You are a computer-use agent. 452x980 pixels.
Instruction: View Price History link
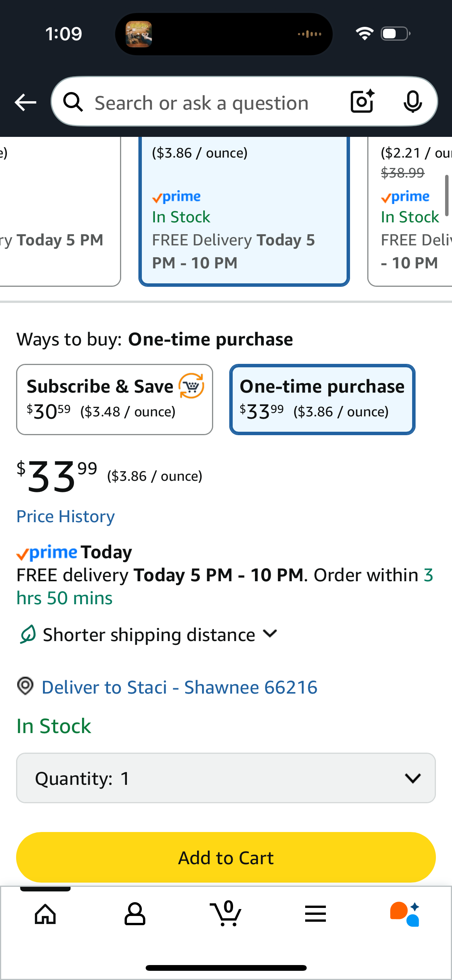(x=66, y=516)
